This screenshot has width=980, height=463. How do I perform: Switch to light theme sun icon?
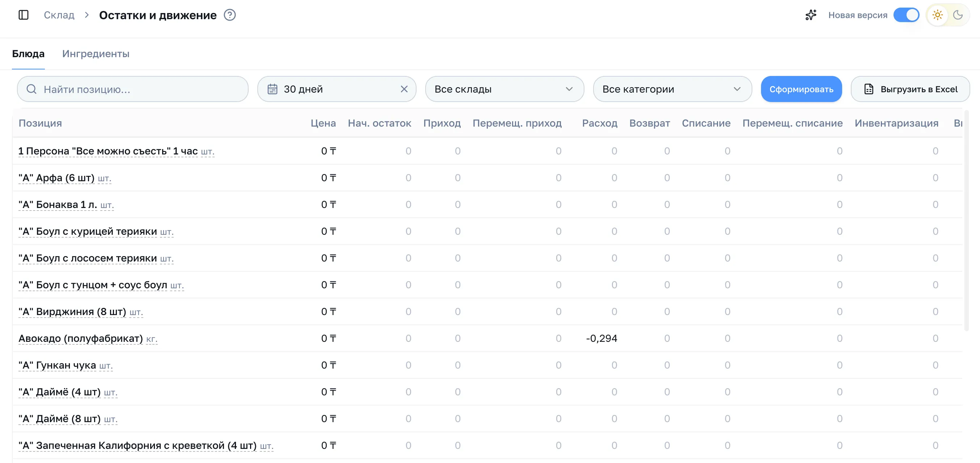[937, 15]
